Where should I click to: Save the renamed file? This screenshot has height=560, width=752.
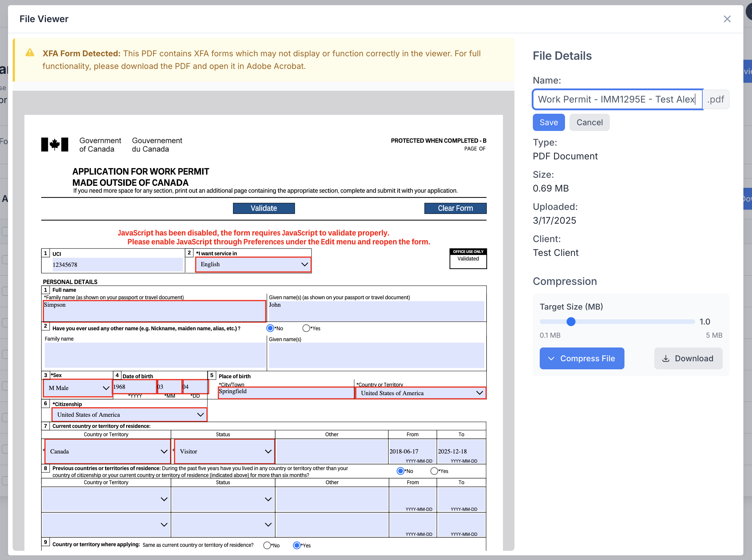coord(549,122)
